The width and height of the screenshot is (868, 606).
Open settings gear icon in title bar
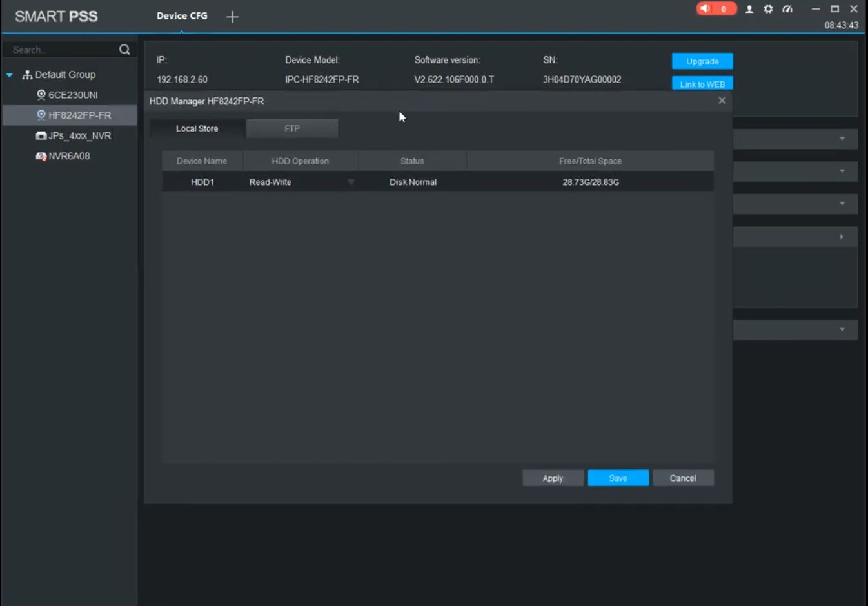coord(768,9)
